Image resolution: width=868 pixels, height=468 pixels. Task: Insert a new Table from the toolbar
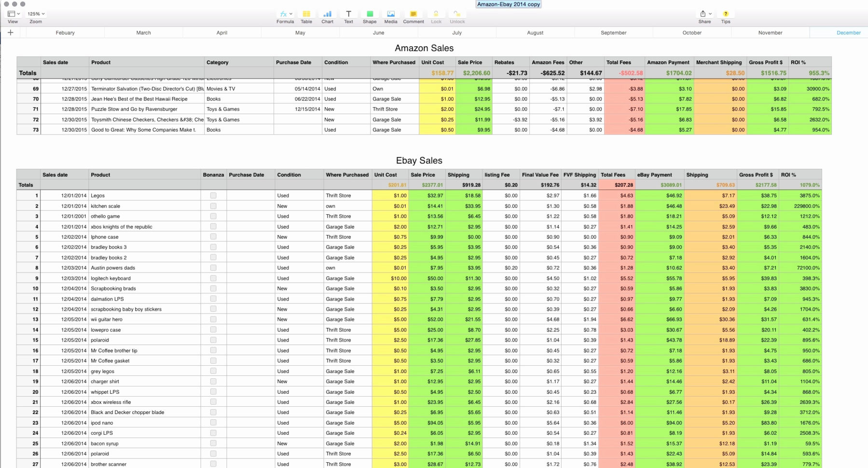click(306, 14)
